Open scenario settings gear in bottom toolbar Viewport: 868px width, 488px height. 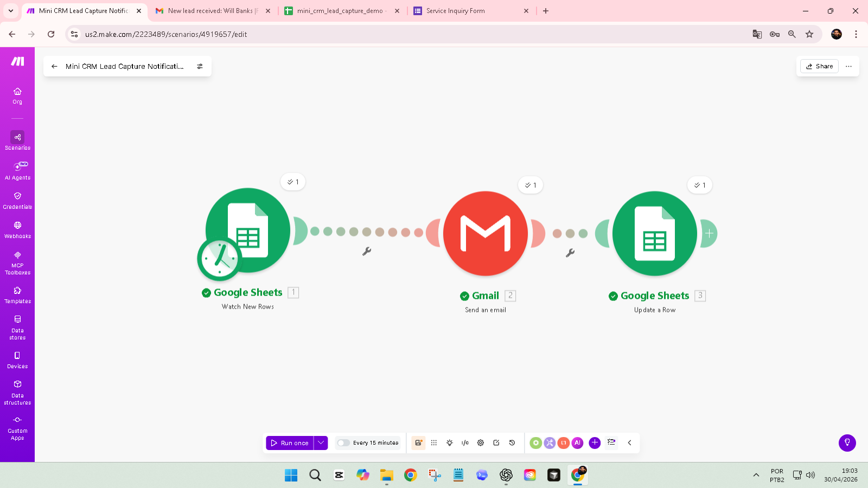click(481, 442)
